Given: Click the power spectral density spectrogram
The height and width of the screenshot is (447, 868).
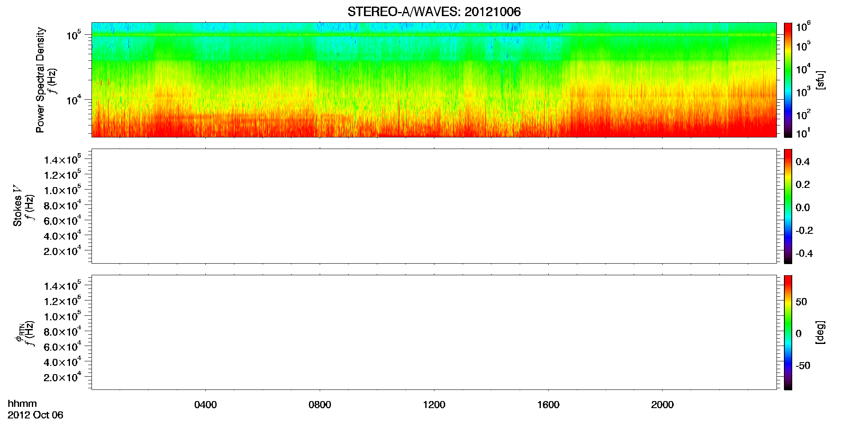Looking at the screenshot, I should 434,80.
